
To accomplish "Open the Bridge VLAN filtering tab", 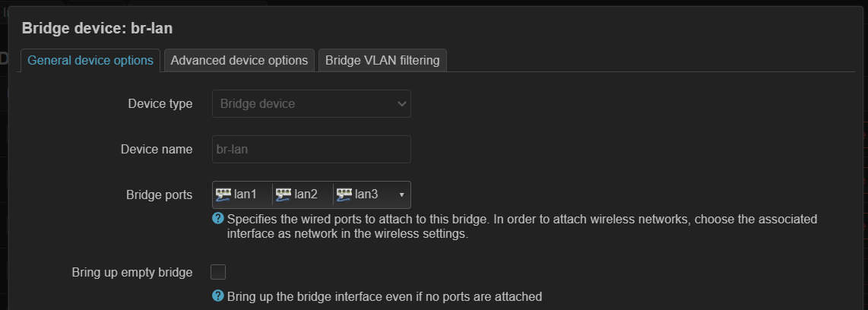I will point(382,60).
